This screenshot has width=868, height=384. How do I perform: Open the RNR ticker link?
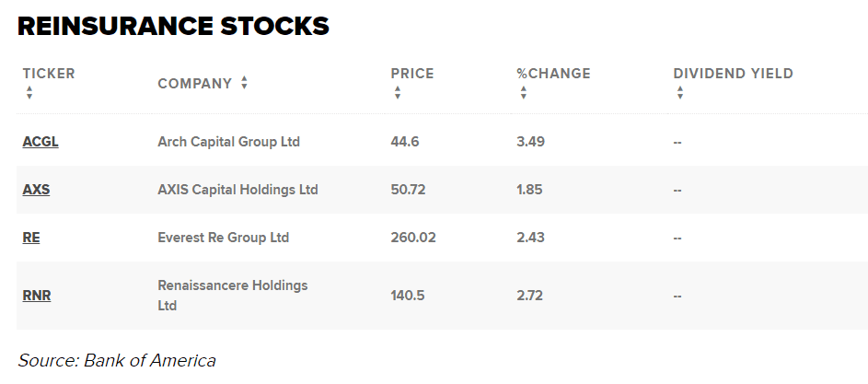[x=37, y=296]
